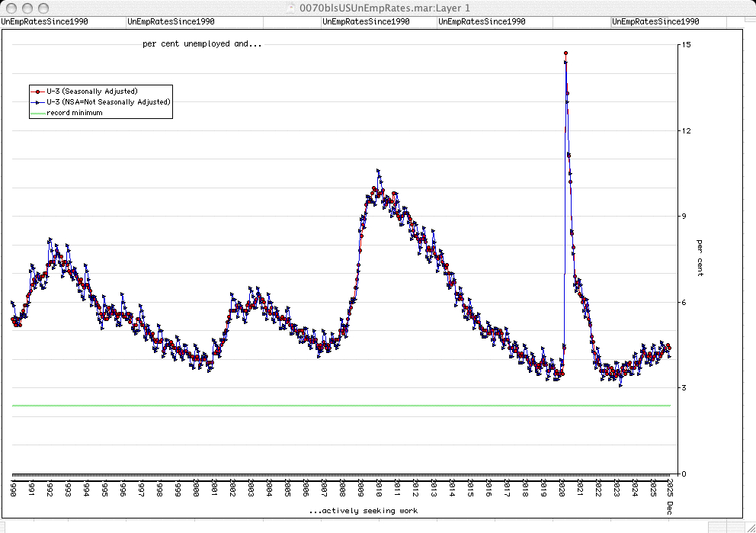Click the document proxy icon in title bar
This screenshot has height=533, width=756.
[291, 8]
